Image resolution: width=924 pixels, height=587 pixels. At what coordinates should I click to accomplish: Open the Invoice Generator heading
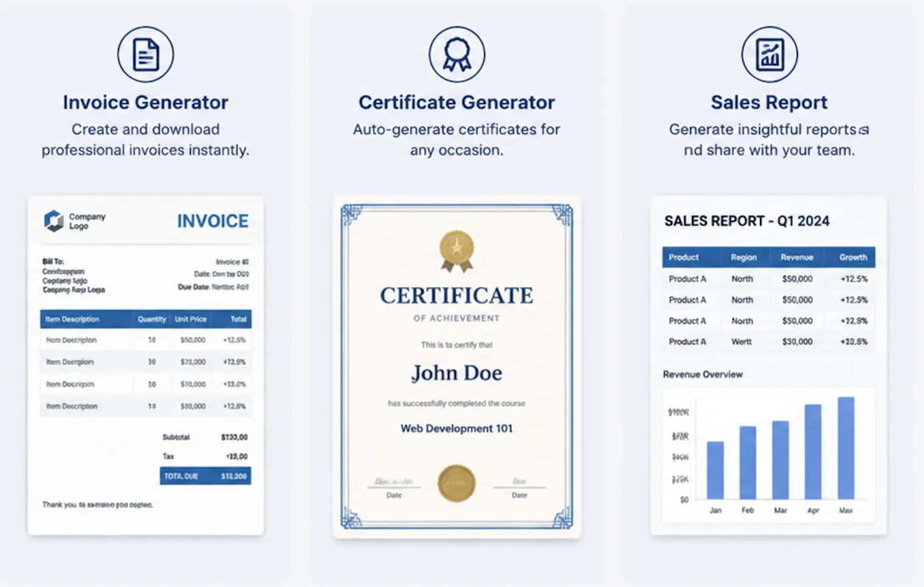coord(145,102)
